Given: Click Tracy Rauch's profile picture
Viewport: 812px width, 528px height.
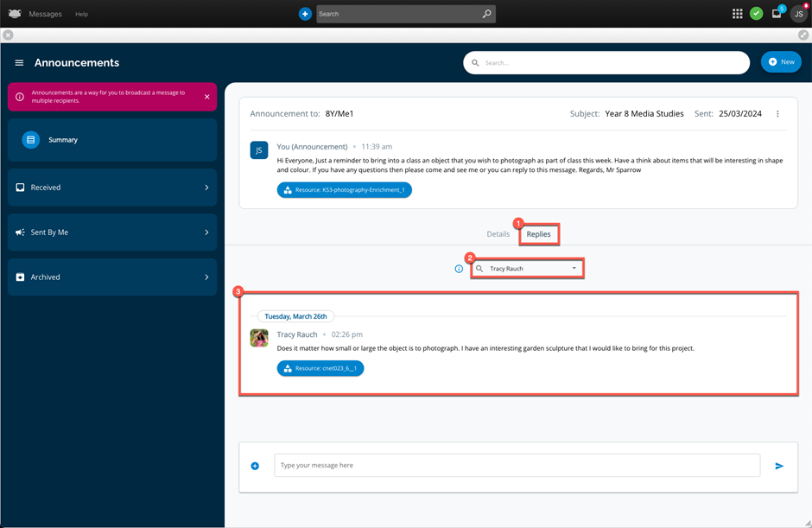Looking at the screenshot, I should tap(259, 338).
